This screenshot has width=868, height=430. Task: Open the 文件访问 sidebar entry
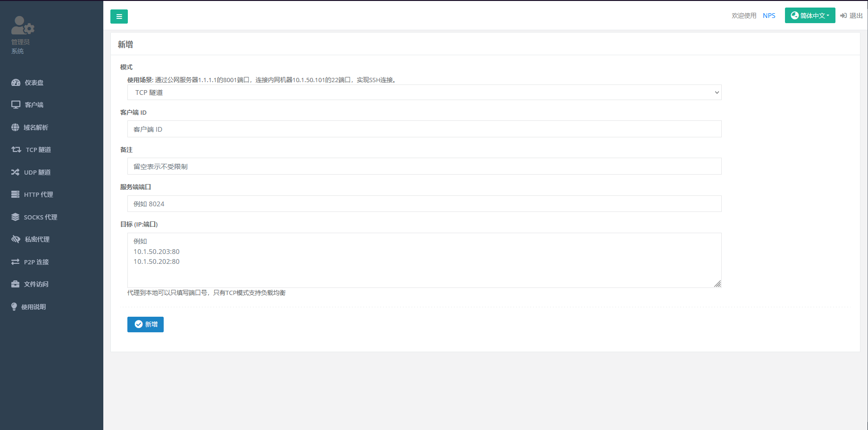tap(51, 284)
